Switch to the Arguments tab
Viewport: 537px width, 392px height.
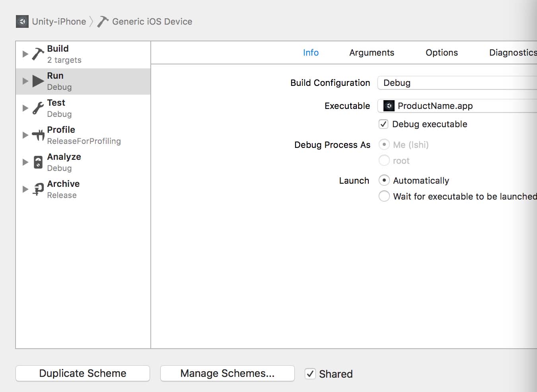coord(372,53)
